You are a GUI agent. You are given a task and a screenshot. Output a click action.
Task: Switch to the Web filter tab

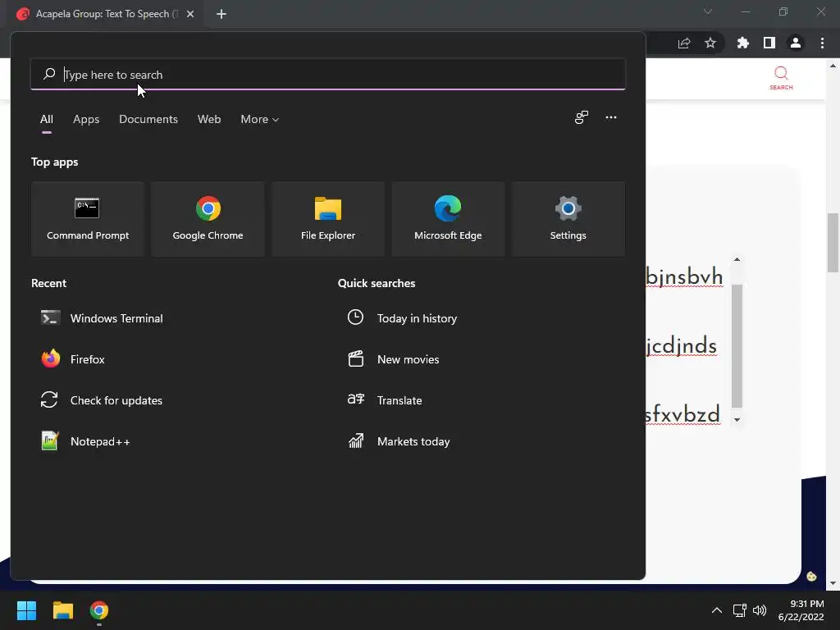(x=209, y=119)
